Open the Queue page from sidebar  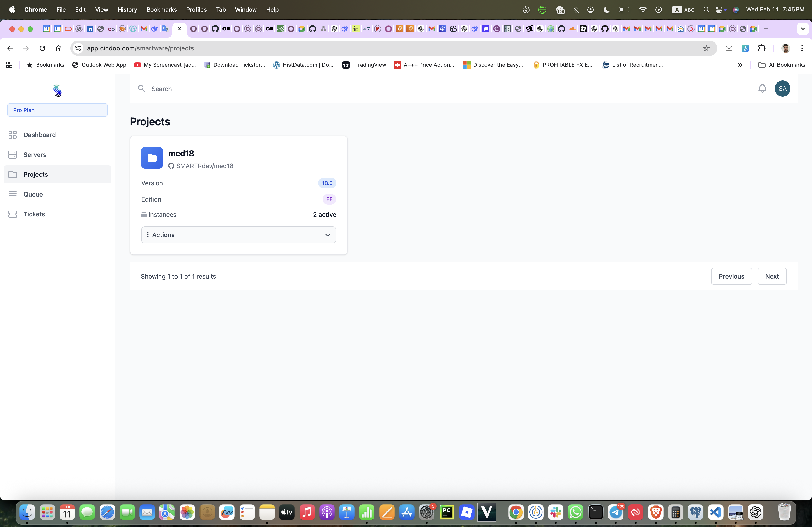point(33,194)
